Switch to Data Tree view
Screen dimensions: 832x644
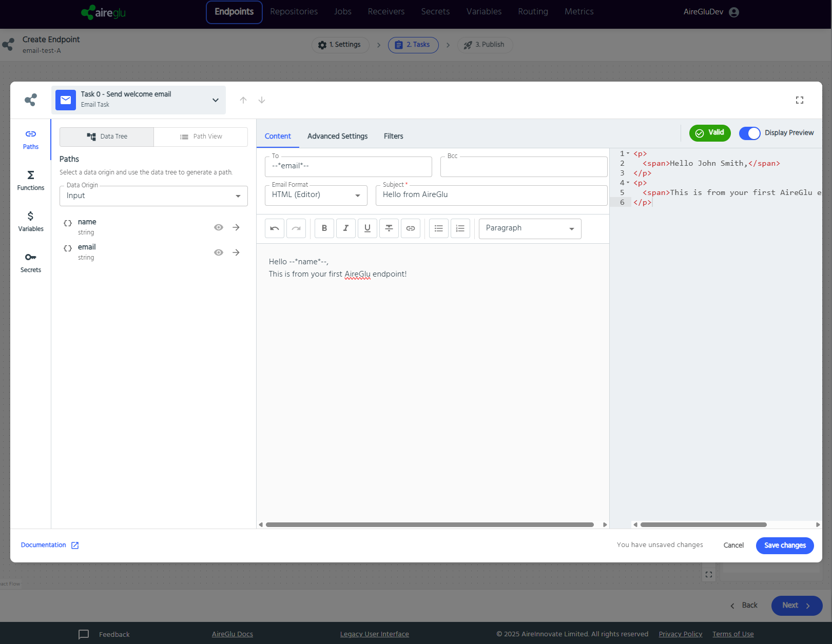(107, 136)
